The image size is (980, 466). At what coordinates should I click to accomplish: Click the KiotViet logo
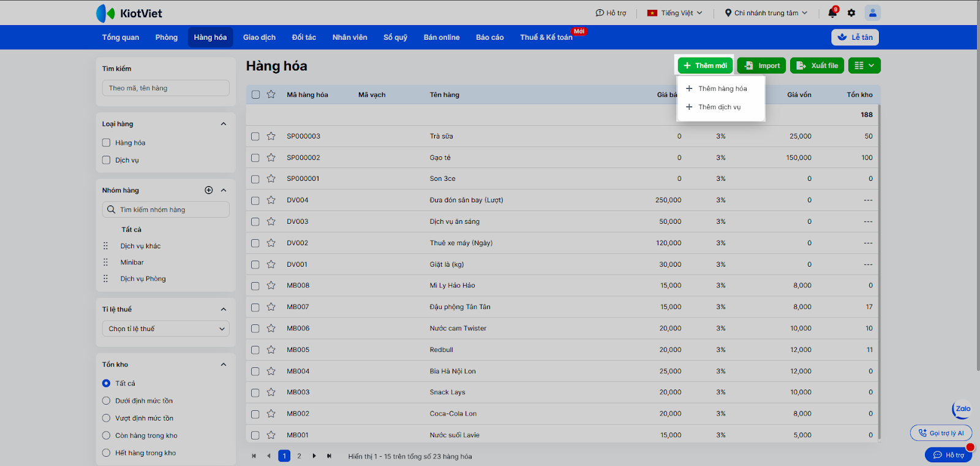pyautogui.click(x=129, y=13)
